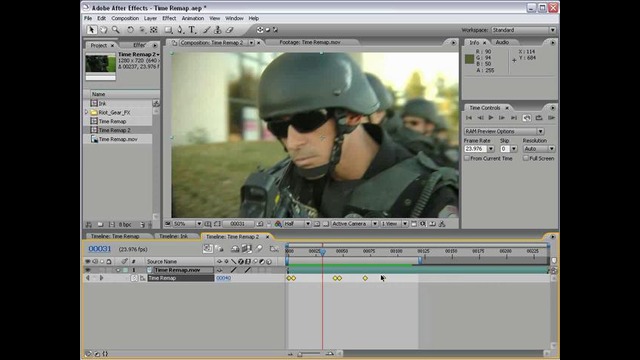The width and height of the screenshot is (640, 360).
Task: Select the Eraser tool
Action: click(229, 30)
